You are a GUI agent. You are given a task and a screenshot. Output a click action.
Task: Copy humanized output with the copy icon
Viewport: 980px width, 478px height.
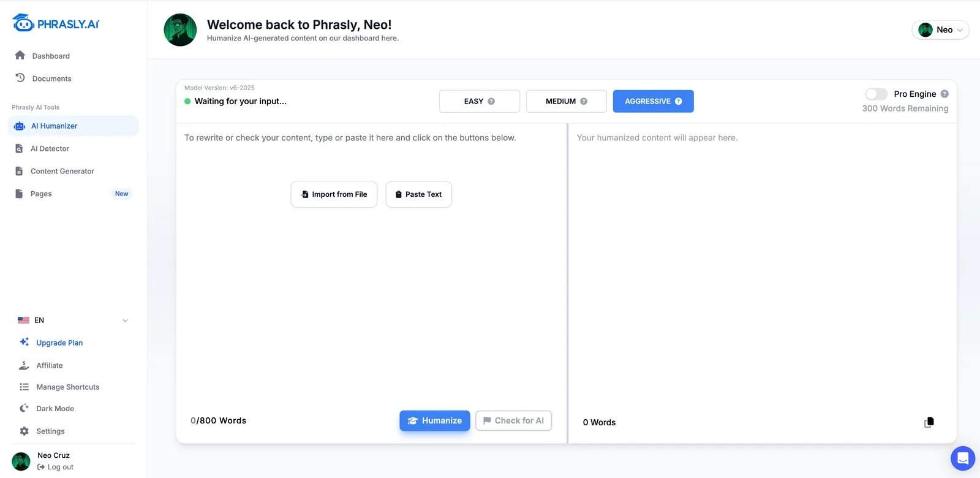pyautogui.click(x=929, y=422)
